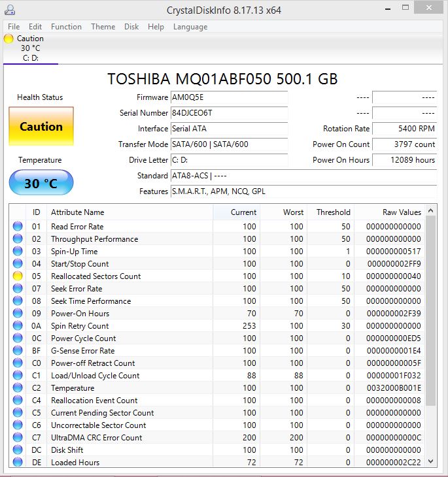Click the Power On Hours value

(x=404, y=160)
